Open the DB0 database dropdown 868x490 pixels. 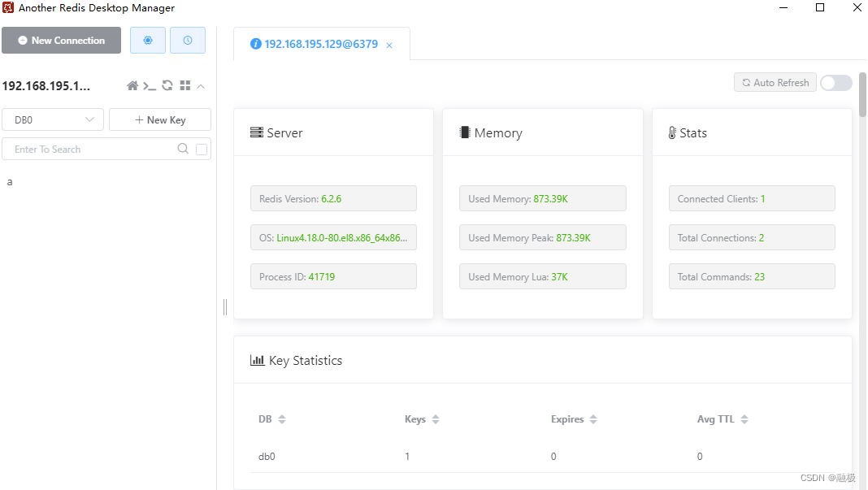pos(53,119)
